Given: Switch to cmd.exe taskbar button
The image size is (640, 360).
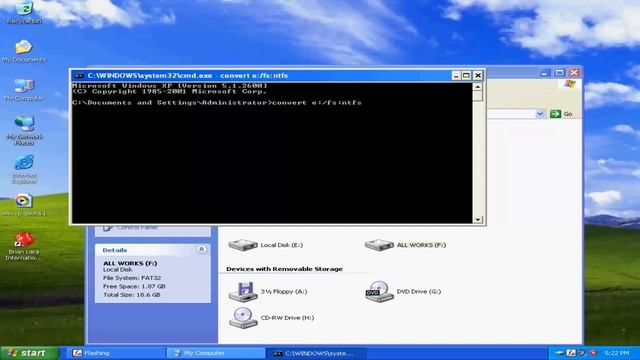Looking at the screenshot, I should [x=316, y=353].
